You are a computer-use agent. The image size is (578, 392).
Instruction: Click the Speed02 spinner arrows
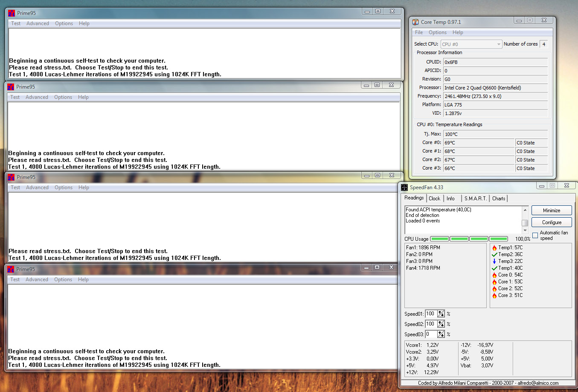point(441,324)
